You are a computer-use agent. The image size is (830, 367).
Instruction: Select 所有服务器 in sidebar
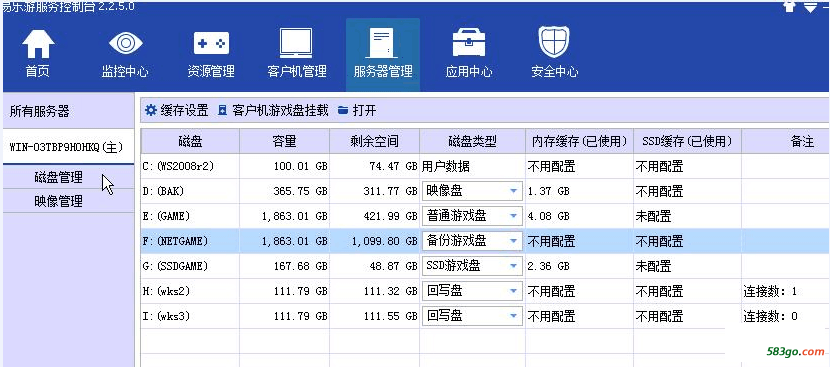tap(40, 111)
